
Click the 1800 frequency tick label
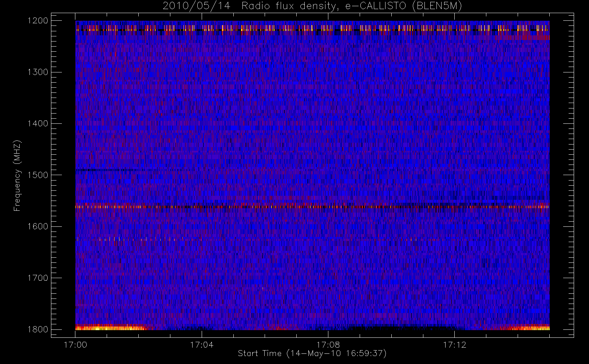[x=38, y=329]
